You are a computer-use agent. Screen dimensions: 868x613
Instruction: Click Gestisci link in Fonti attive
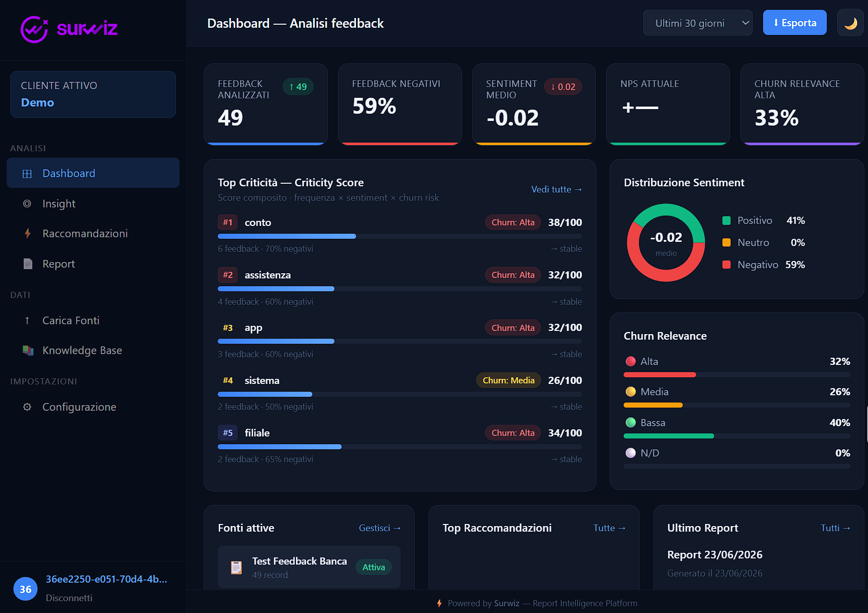click(x=380, y=528)
